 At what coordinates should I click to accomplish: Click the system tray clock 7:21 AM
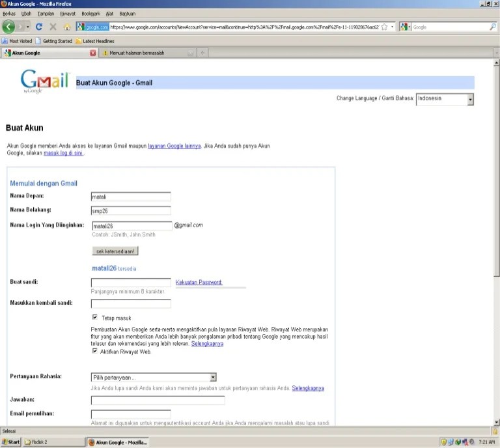[486, 442]
